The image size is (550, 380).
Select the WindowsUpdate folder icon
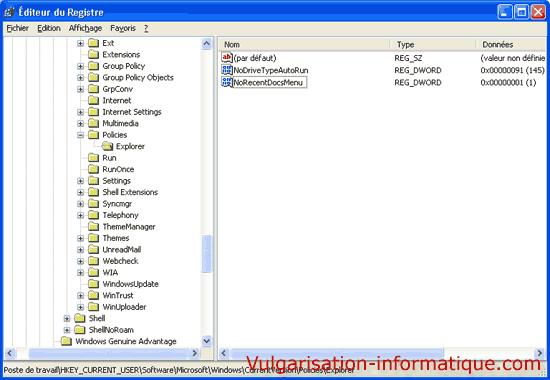tap(94, 284)
